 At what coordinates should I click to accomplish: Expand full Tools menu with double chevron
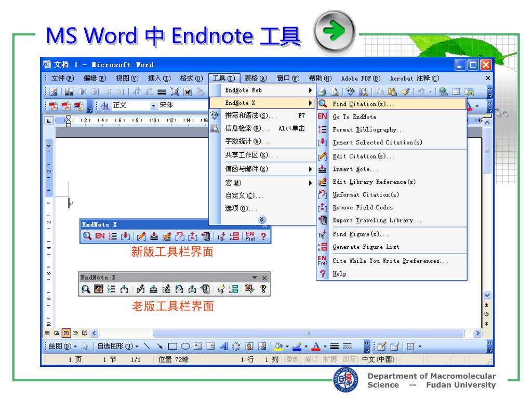pos(262,220)
